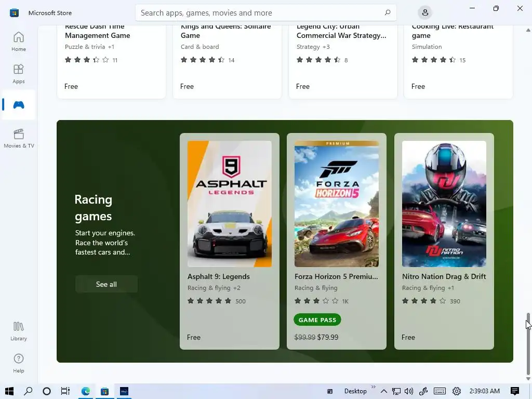Click the $79.99 Forza price
The width and height of the screenshot is (532, 399).
(x=328, y=337)
